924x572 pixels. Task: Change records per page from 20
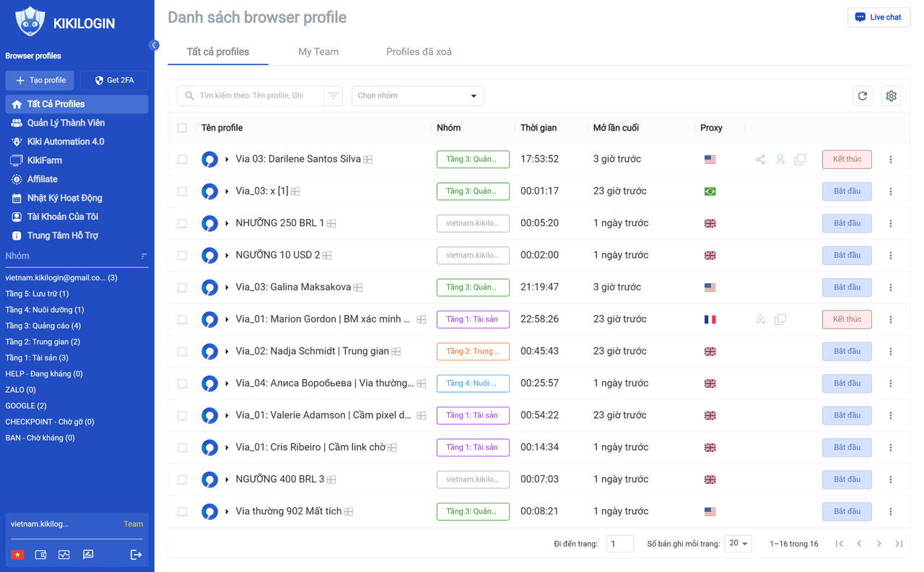(x=738, y=543)
